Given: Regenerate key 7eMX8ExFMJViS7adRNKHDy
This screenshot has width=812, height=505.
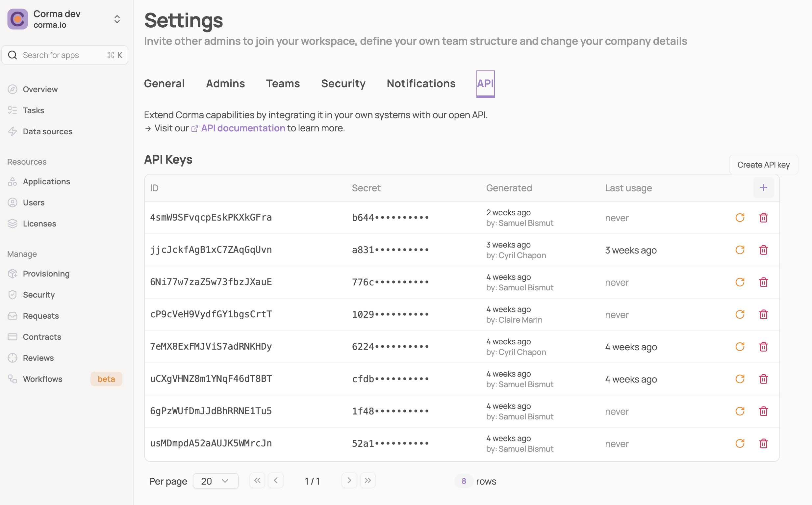Looking at the screenshot, I should (x=740, y=347).
